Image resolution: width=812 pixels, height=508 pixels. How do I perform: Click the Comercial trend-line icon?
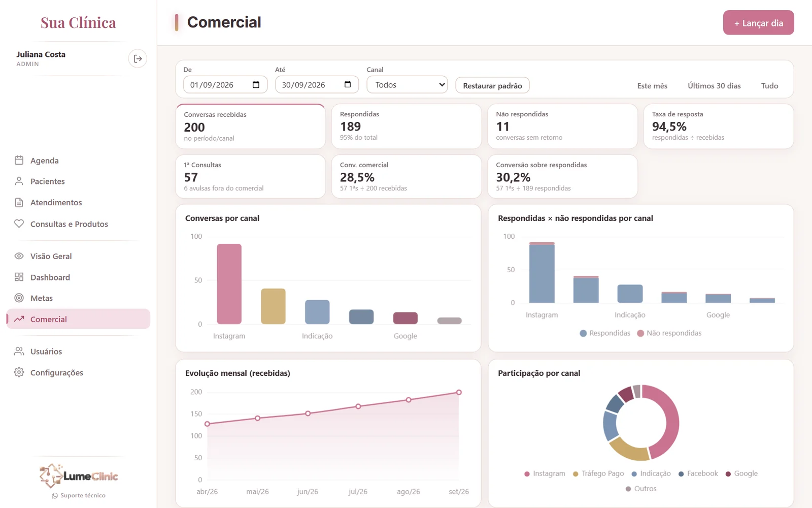(19, 320)
